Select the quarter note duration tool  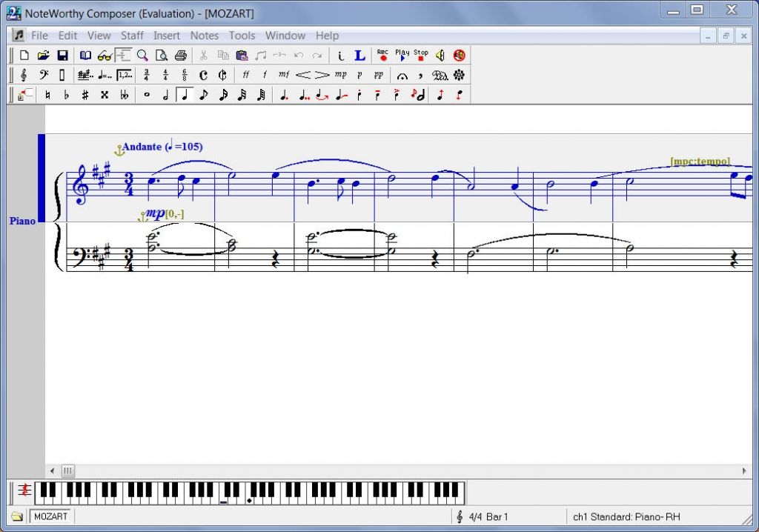[184, 94]
